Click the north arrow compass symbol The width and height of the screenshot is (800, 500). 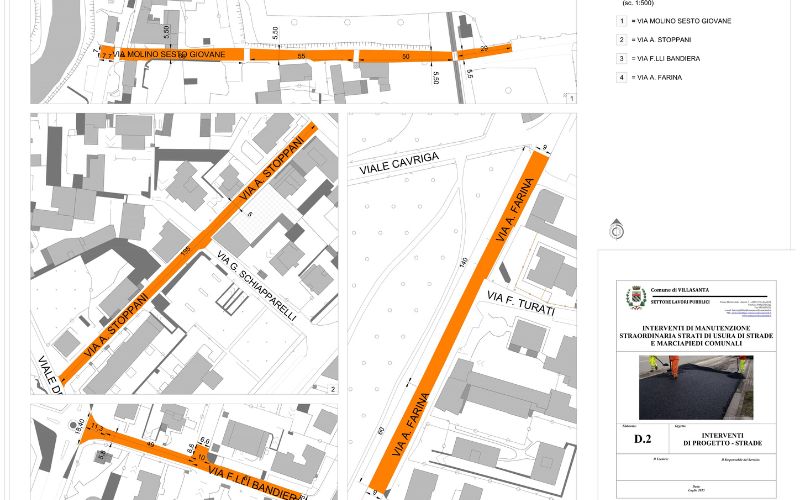pyautogui.click(x=617, y=231)
